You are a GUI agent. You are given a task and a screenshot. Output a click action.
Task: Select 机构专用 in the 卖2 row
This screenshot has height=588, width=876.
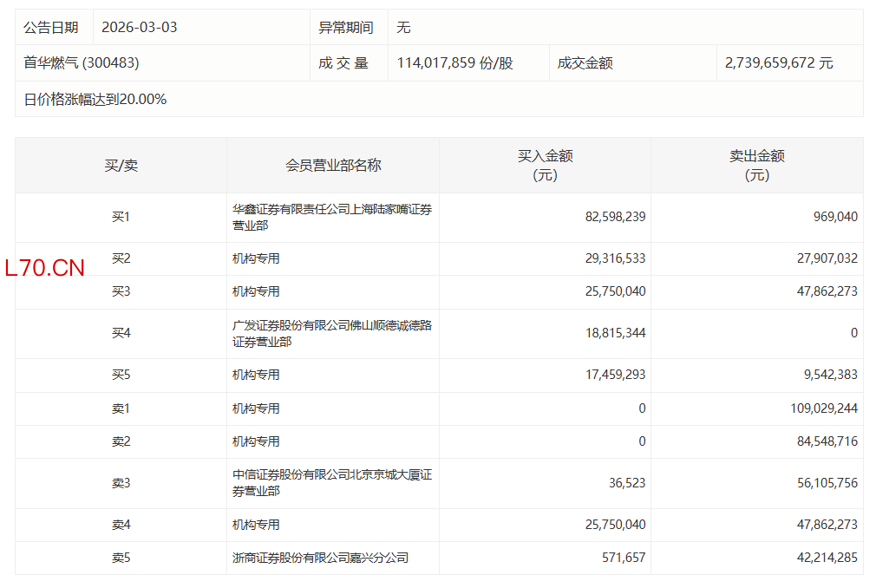(256, 441)
